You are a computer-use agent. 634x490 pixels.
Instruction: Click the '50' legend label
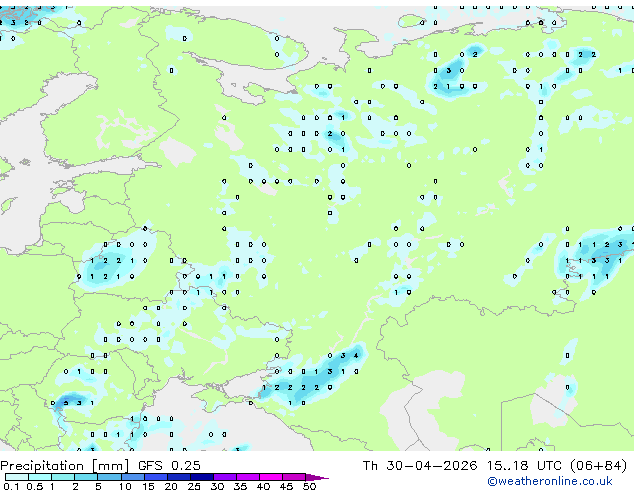[x=309, y=486]
